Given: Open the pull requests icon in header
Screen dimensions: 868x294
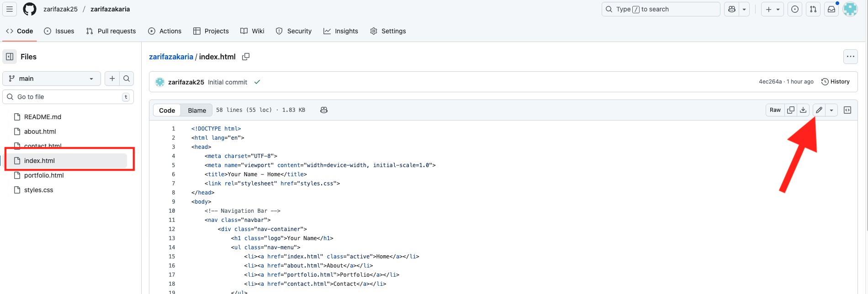Looking at the screenshot, I should pos(813,9).
